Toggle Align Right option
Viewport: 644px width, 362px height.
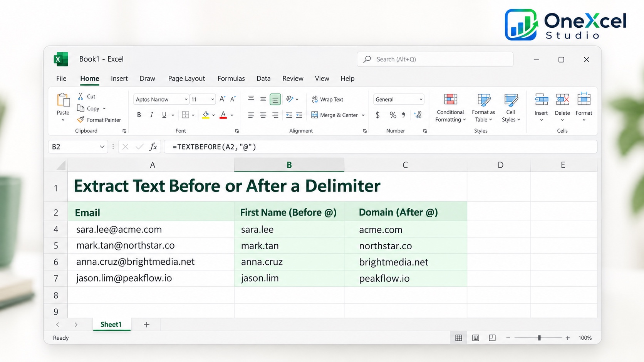275,115
